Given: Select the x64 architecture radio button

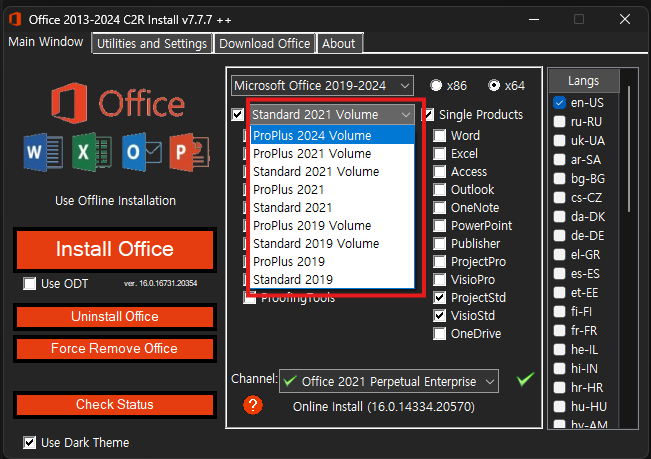Looking at the screenshot, I should [x=494, y=85].
